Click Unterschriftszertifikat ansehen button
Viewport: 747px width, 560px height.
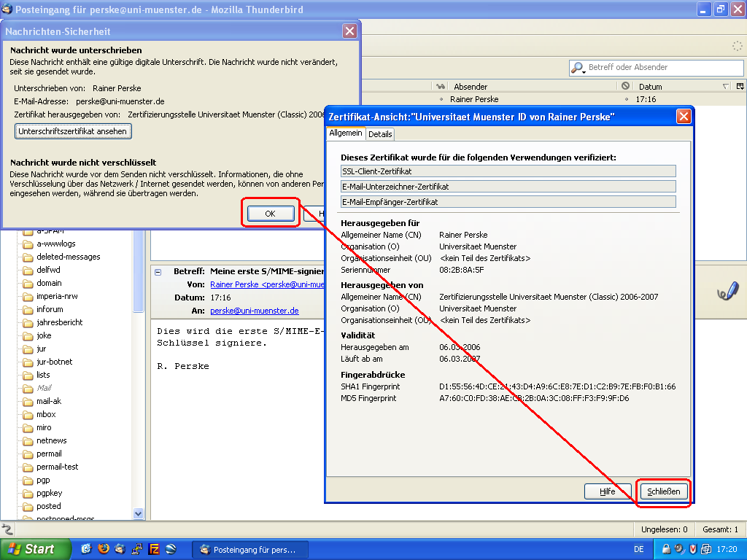(x=73, y=131)
